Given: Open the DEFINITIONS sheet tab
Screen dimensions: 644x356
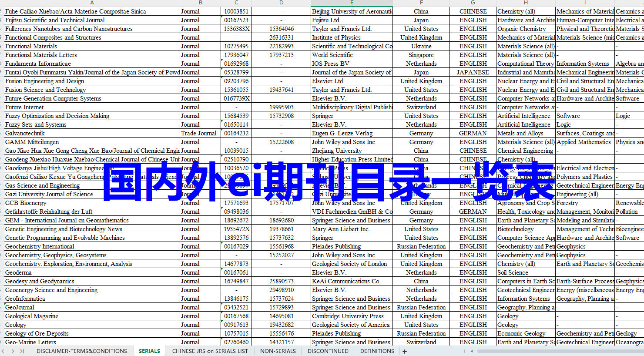Looking at the screenshot, I should tap(377, 351).
